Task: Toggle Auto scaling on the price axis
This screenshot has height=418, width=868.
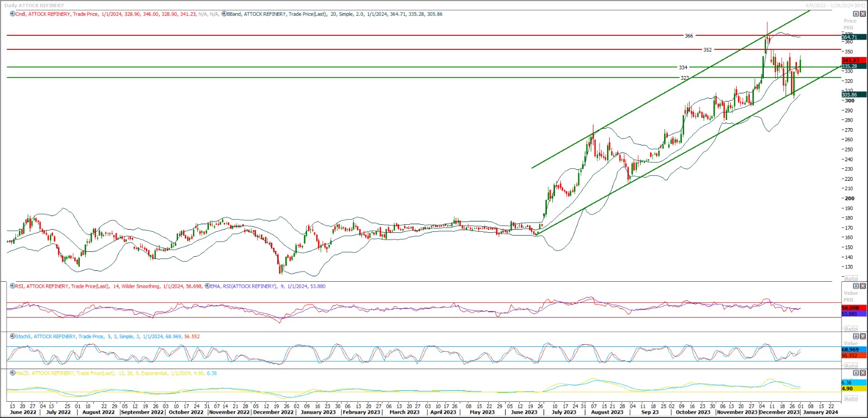Action: (x=851, y=278)
